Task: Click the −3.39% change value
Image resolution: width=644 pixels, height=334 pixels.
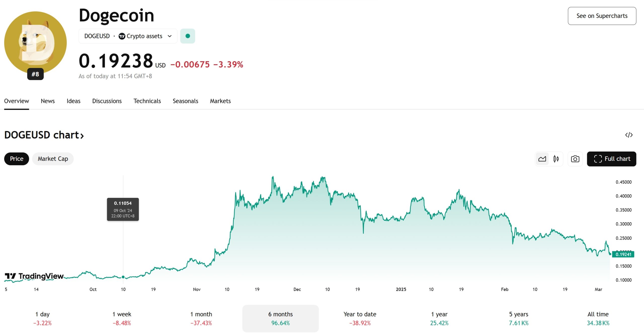Action: (x=228, y=64)
